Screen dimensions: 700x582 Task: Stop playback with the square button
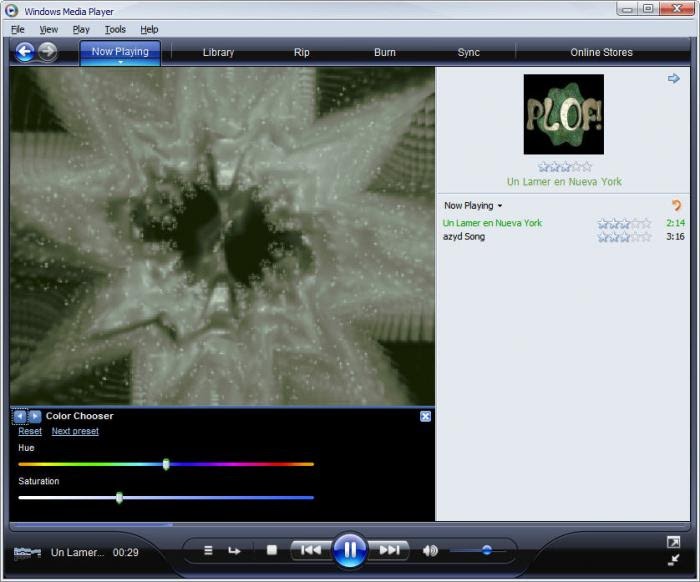tap(271, 550)
